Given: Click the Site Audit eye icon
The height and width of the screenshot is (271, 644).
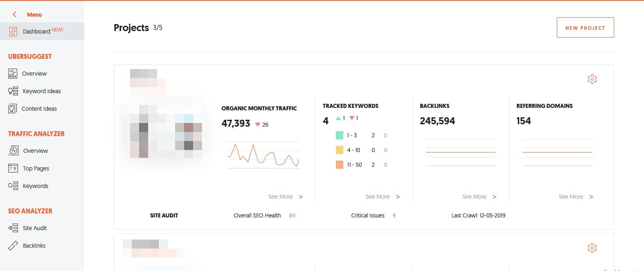Looking at the screenshot, I should tap(13, 228).
